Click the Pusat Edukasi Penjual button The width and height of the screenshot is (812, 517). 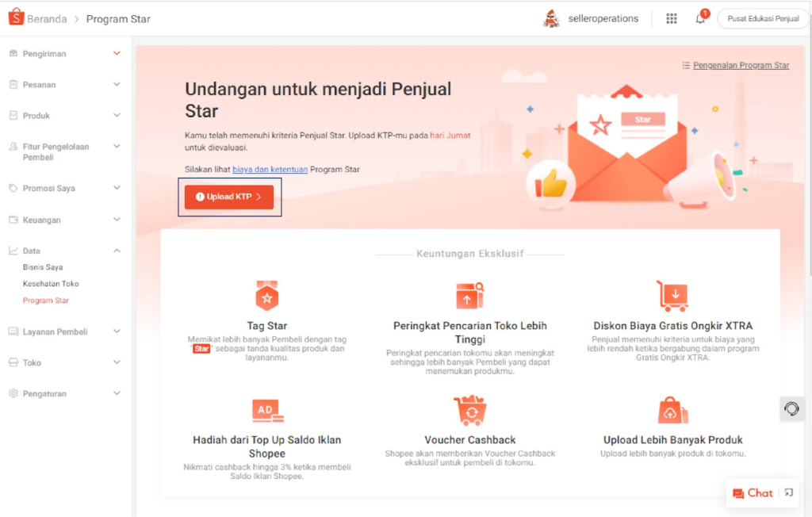763,19
